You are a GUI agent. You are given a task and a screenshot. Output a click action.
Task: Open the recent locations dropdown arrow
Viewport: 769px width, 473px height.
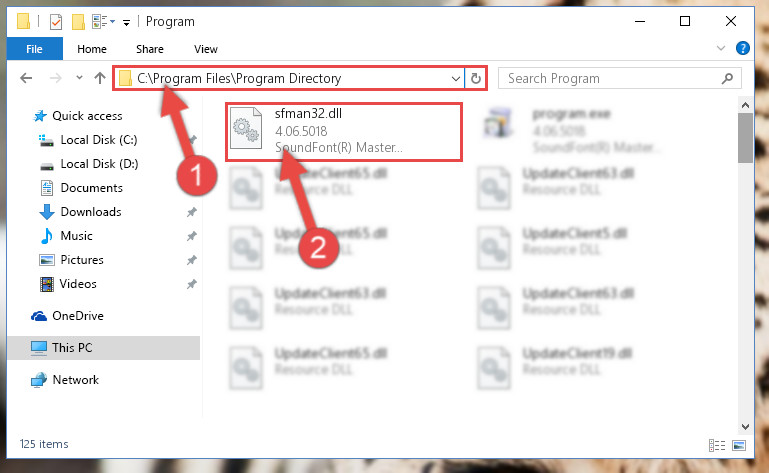[x=79, y=78]
